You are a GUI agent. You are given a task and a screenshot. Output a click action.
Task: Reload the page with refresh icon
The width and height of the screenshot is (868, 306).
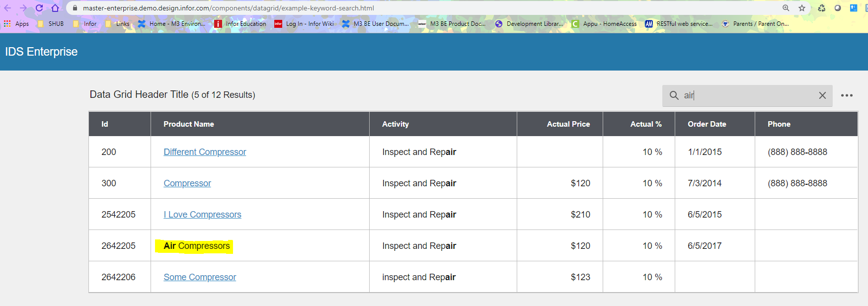coord(39,8)
